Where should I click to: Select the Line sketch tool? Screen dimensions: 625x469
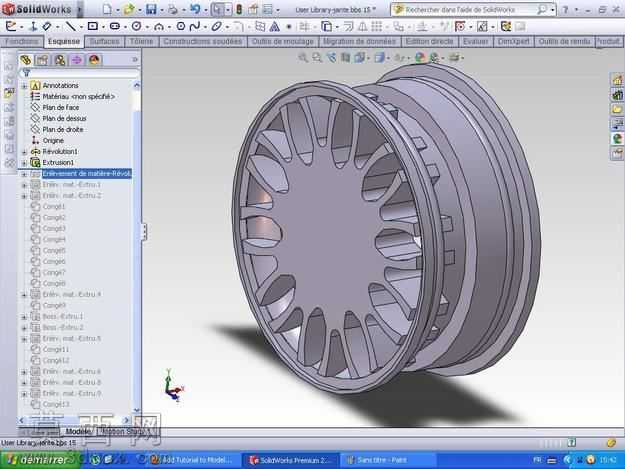pyautogui.click(x=71, y=27)
